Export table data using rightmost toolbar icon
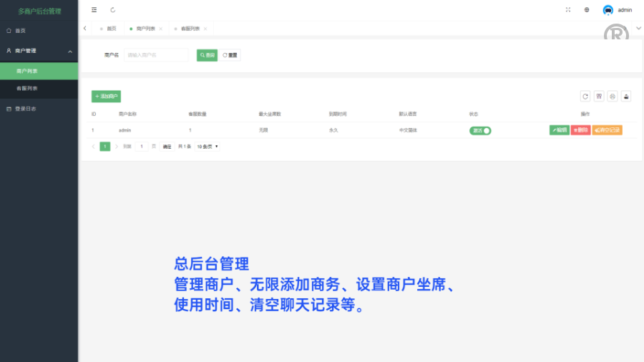 click(x=626, y=96)
